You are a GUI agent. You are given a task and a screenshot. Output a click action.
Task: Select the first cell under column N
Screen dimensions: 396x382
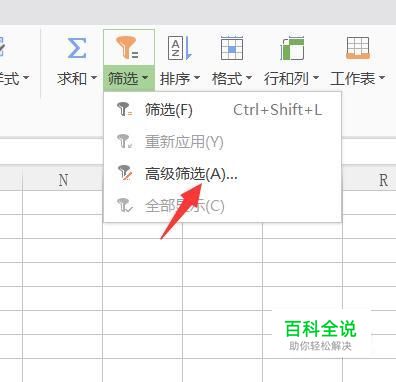click(x=63, y=202)
